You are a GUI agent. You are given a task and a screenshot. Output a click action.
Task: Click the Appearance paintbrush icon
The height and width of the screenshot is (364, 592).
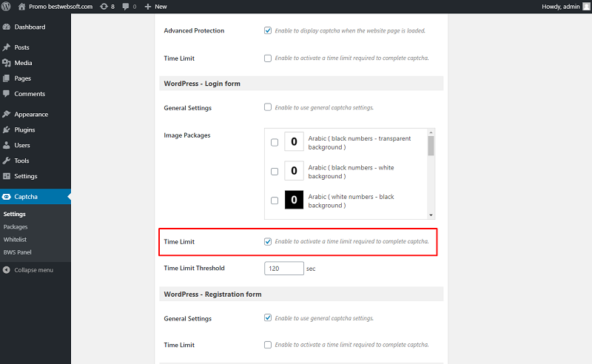(x=7, y=114)
